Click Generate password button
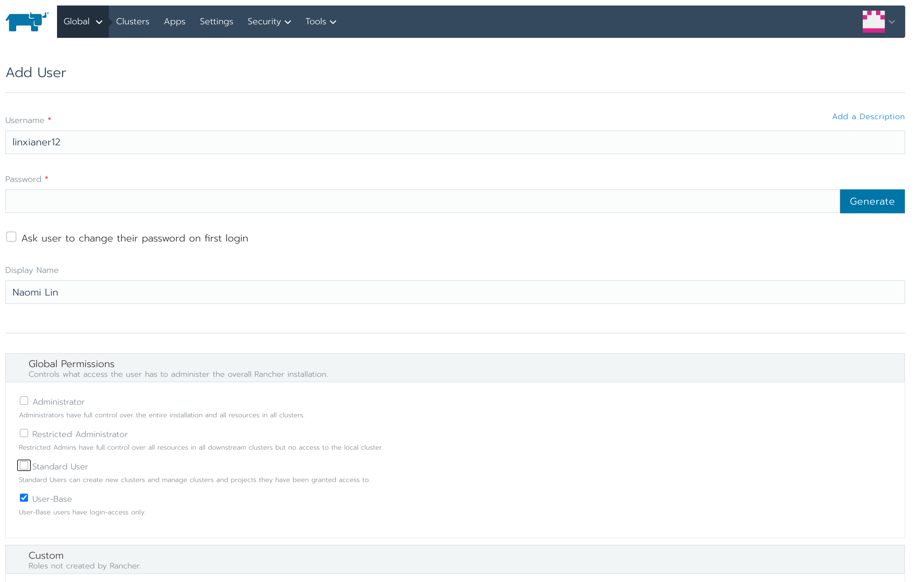This screenshot has width=924, height=582. pyautogui.click(x=872, y=201)
